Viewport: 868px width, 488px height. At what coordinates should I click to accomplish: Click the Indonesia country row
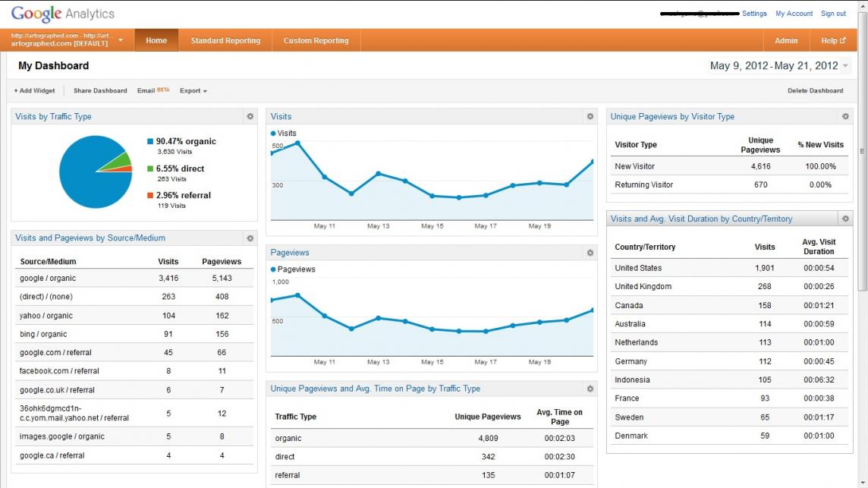pos(730,380)
